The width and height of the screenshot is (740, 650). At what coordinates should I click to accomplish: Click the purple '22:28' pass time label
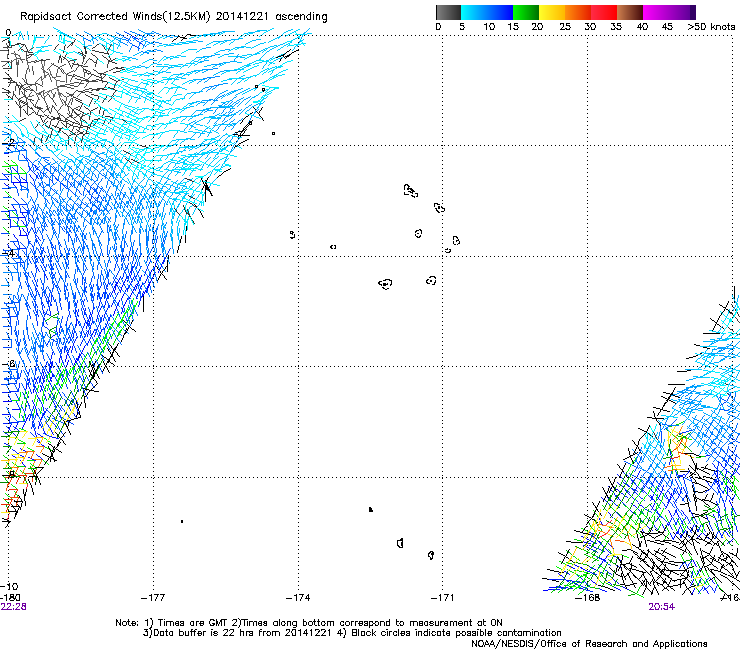(x=13, y=607)
